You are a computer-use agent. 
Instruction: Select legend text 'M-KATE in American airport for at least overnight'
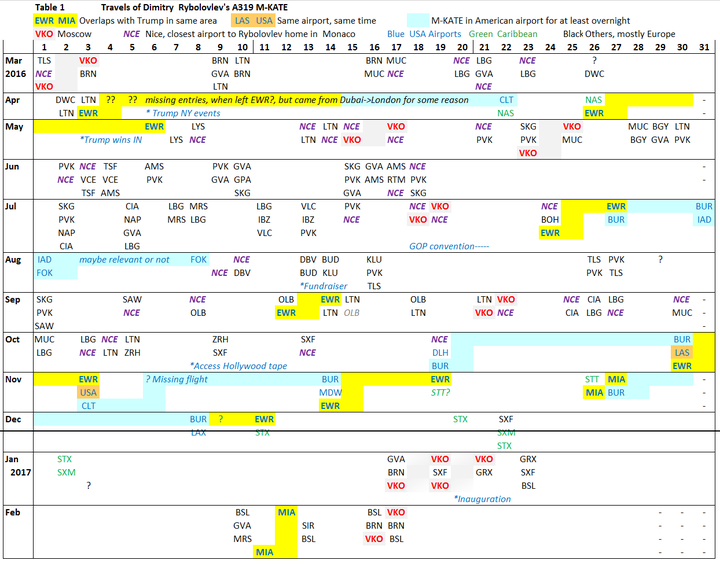click(530, 21)
